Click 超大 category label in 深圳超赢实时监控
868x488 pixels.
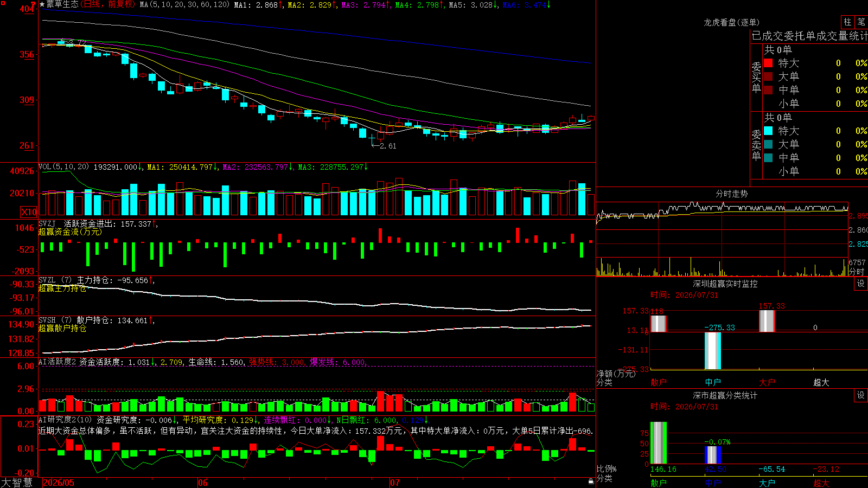[x=821, y=382]
